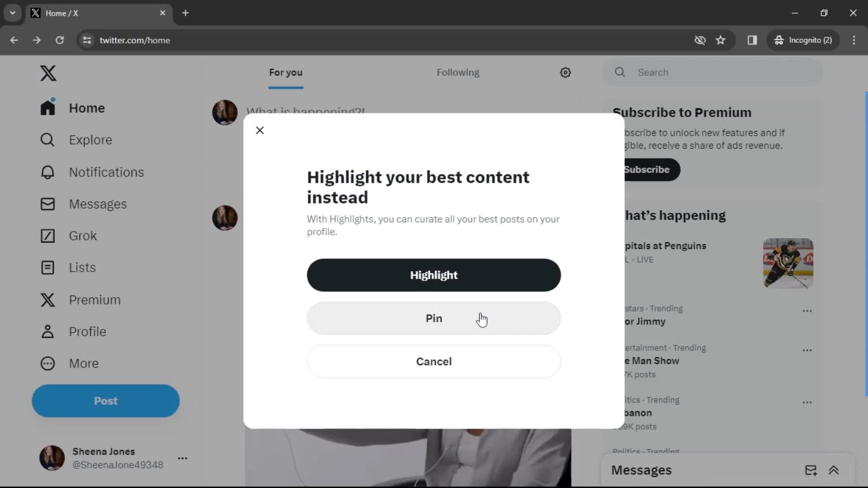The height and width of the screenshot is (488, 868).
Task: Select Cancel to dismiss dialog
Action: pos(434,361)
